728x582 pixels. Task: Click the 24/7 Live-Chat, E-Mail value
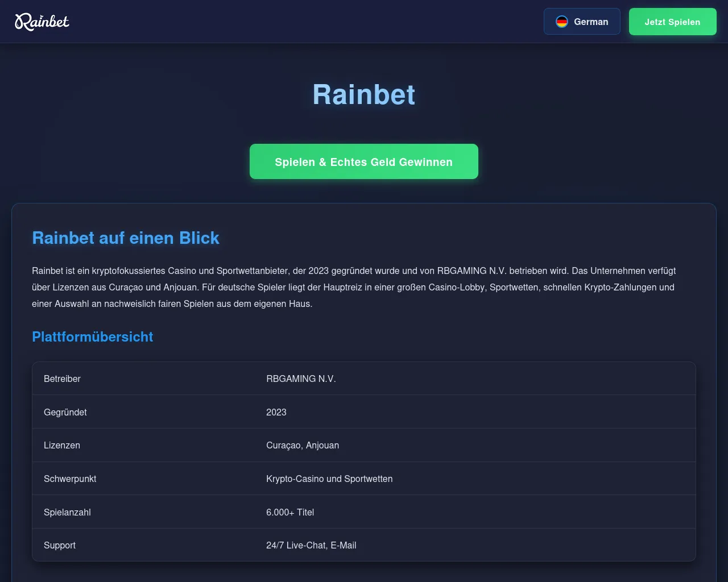pyautogui.click(x=311, y=545)
